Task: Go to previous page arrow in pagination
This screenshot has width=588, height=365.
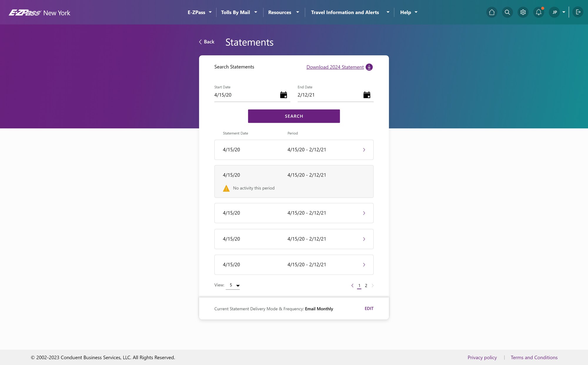Action: click(352, 285)
